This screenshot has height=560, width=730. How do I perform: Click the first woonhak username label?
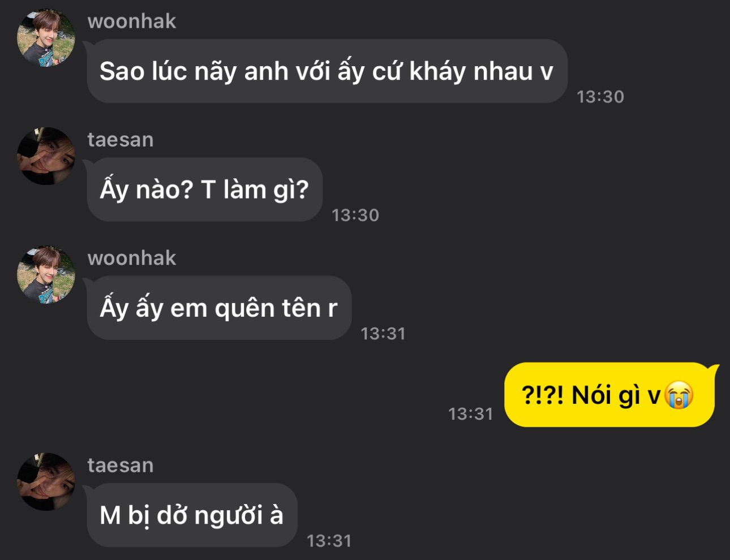pyautogui.click(x=132, y=21)
